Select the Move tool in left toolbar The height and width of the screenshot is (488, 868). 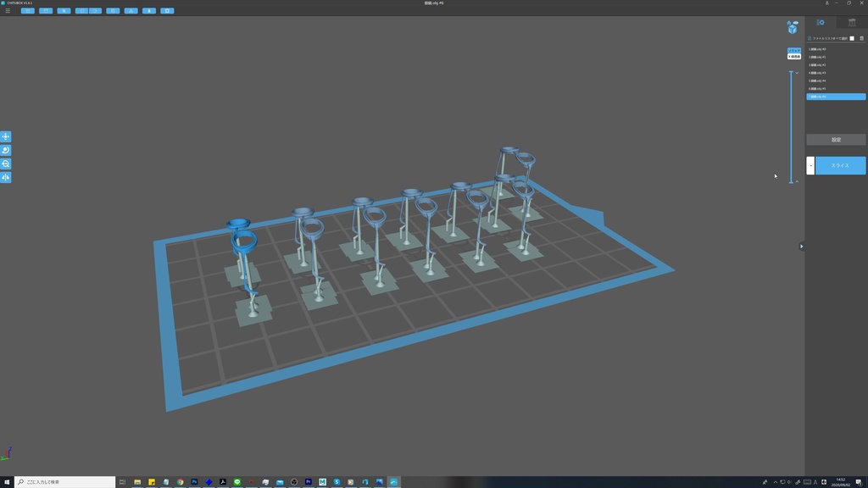[x=6, y=136]
